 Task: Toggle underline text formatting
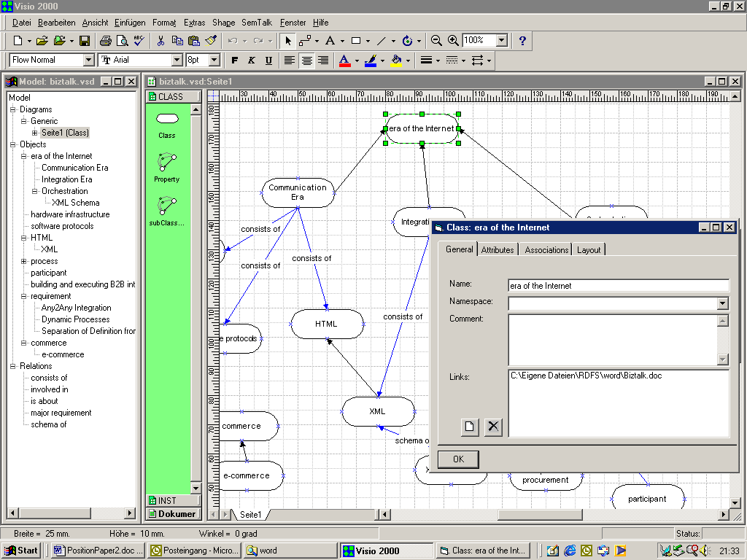tap(268, 61)
